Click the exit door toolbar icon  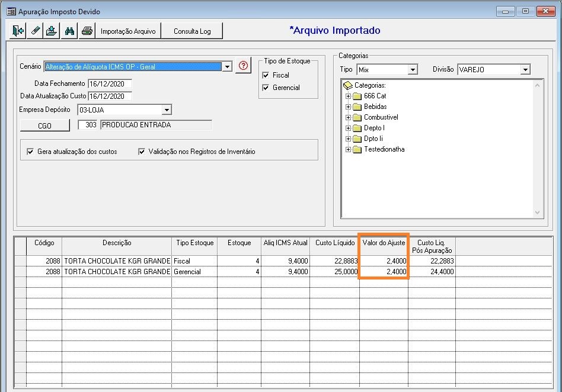click(18, 31)
